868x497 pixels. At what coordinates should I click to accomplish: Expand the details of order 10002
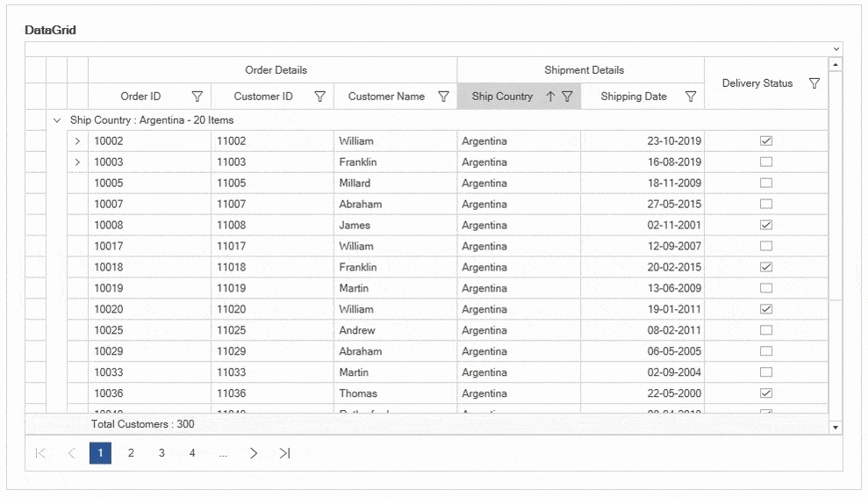(x=77, y=140)
